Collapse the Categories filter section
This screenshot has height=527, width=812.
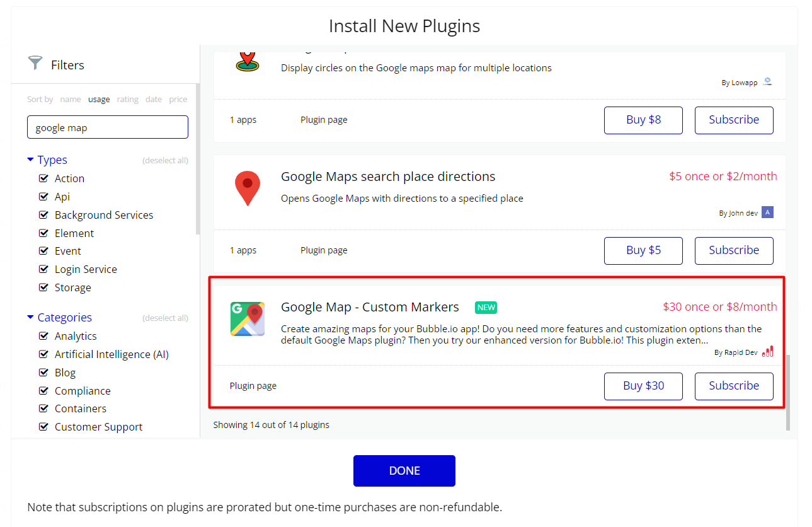[30, 318]
